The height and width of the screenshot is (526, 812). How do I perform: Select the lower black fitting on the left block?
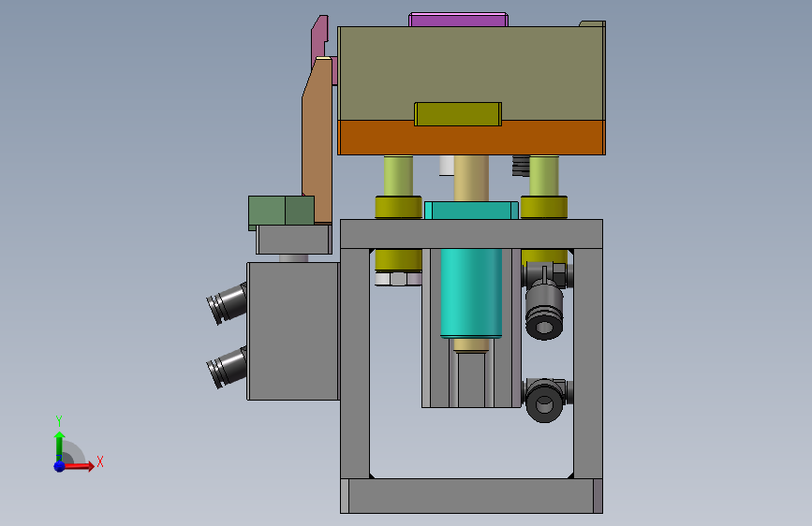(x=227, y=367)
